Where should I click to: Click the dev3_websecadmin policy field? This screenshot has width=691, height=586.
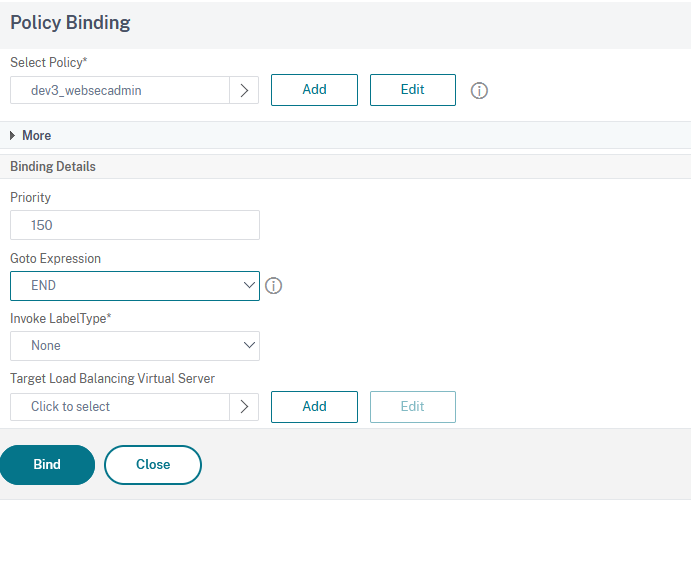coord(120,90)
